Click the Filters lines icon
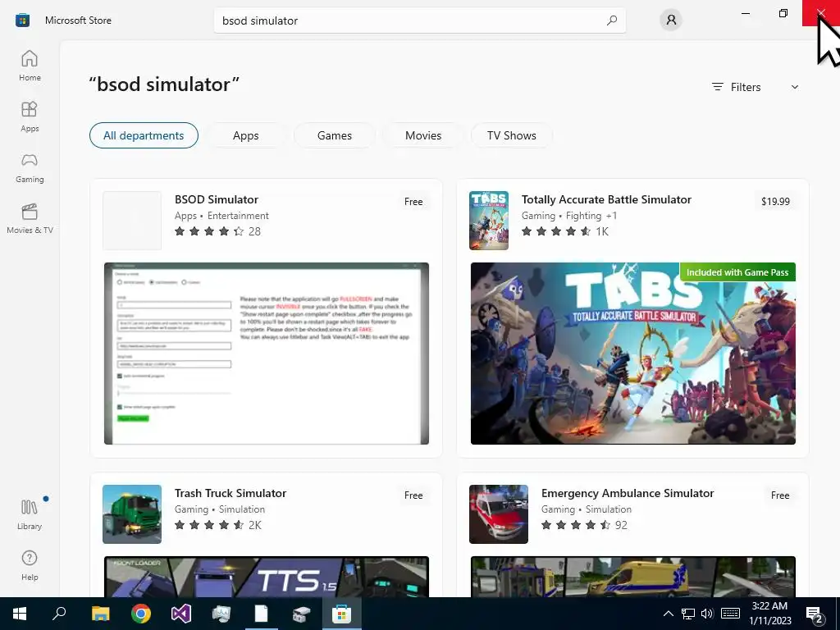The width and height of the screenshot is (840, 630). pyautogui.click(x=717, y=87)
